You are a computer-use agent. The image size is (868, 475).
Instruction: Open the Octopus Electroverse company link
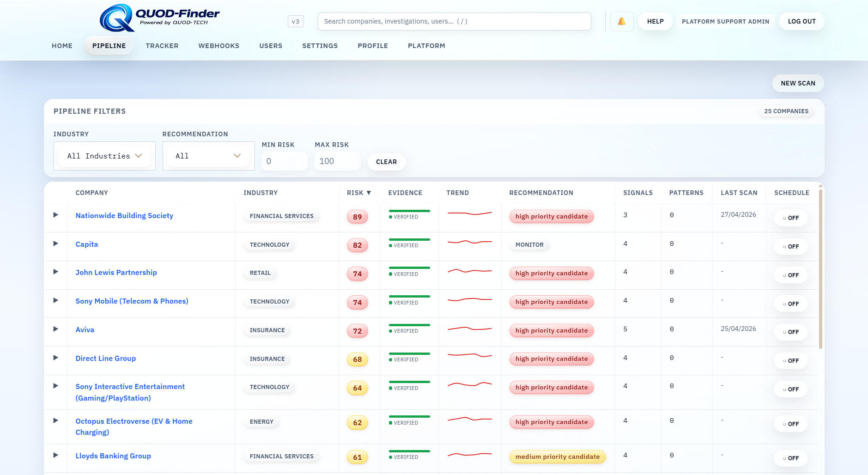point(134,427)
